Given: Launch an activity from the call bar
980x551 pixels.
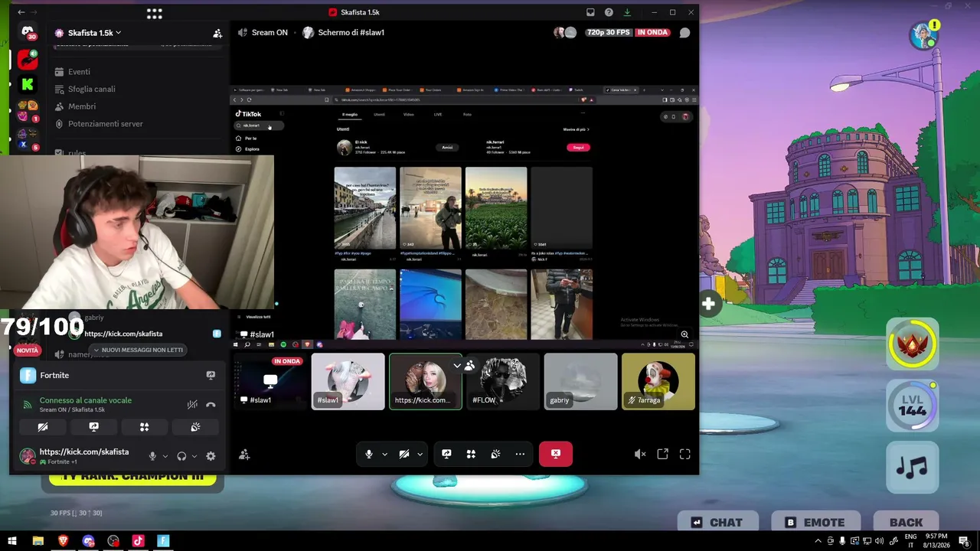Looking at the screenshot, I should (471, 454).
